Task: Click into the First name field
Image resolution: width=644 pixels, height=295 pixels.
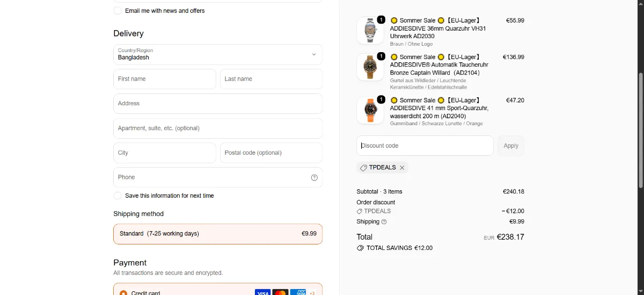Action: (165, 79)
